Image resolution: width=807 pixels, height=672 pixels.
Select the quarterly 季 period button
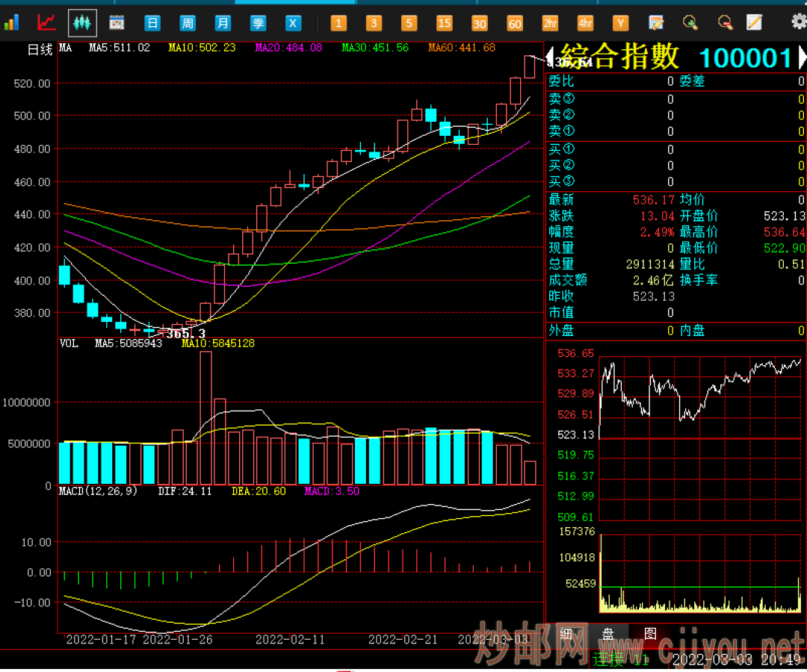[258, 23]
